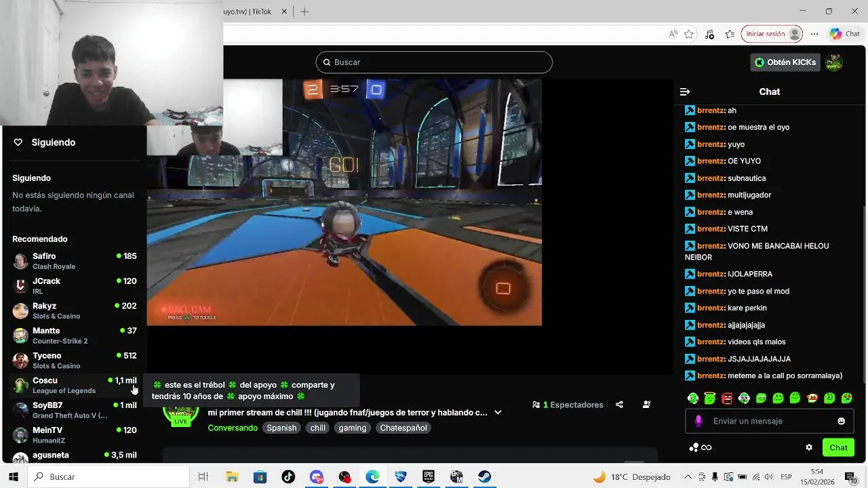Click the Siguiendo sidebar heading

31,178
